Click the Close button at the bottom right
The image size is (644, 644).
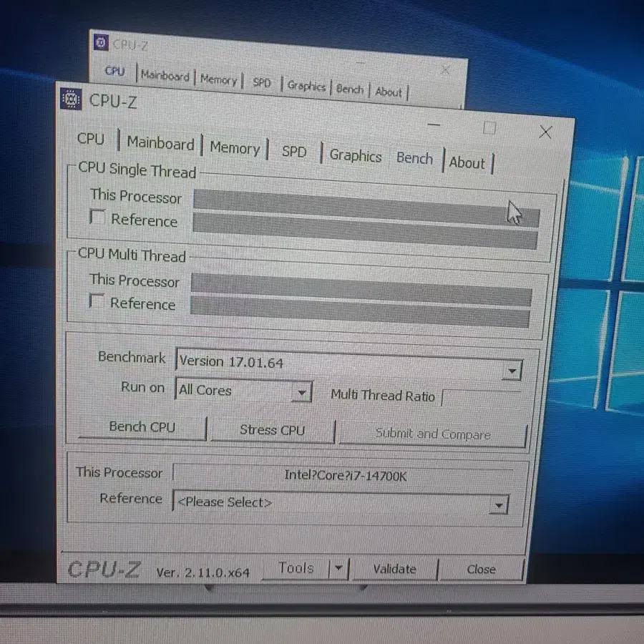click(481, 570)
